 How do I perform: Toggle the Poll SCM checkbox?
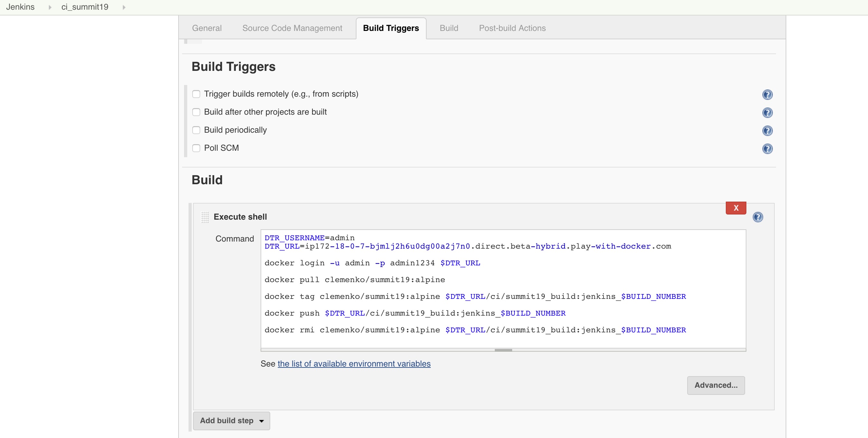[196, 148]
